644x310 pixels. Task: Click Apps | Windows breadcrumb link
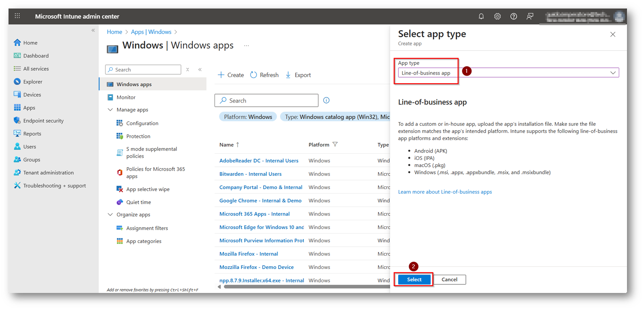click(151, 32)
